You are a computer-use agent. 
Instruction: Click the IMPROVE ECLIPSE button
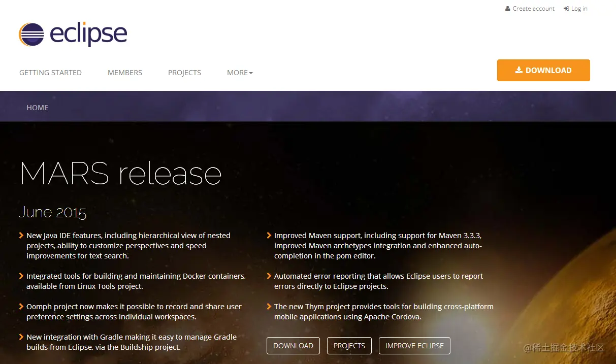coord(414,346)
